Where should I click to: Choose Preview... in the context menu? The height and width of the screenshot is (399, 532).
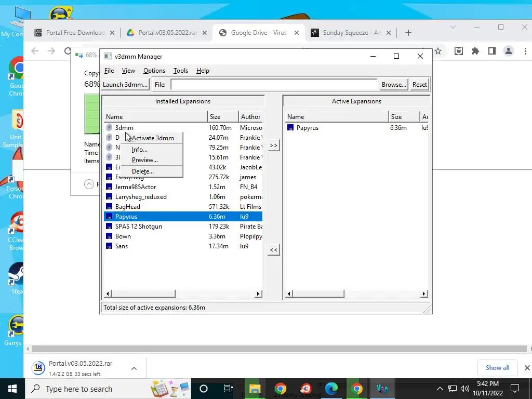point(152,160)
